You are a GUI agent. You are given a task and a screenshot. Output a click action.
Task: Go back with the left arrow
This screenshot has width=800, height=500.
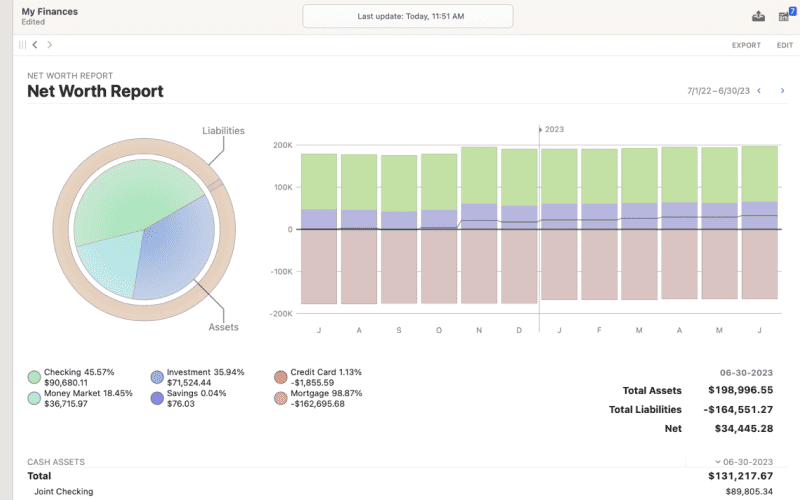pos(35,45)
